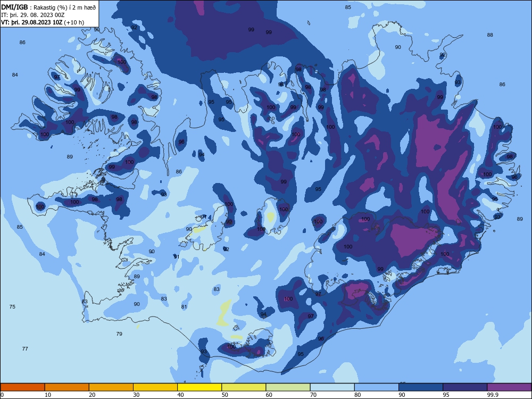Image resolution: width=532 pixels, height=399 pixels.
Task: Click the 'VT: þri. 29.08.2023 10Z (+10 h)' line
Action: (x=43, y=22)
